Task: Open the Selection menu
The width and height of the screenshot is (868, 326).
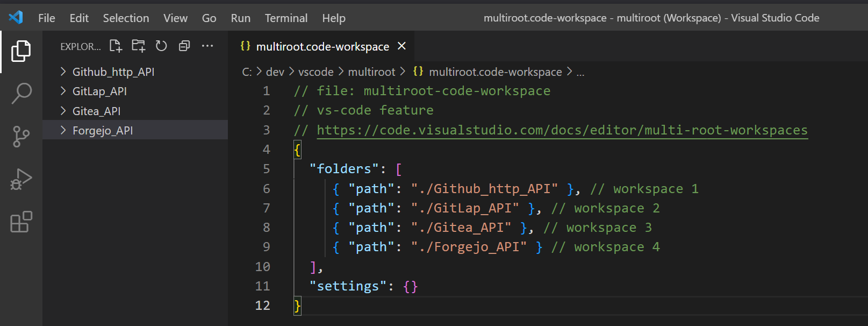Action: 126,18
